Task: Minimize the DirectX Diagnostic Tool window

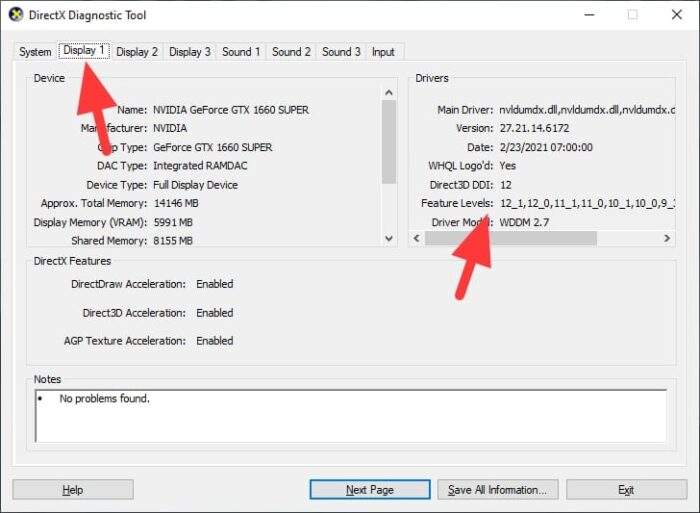Action: point(590,15)
